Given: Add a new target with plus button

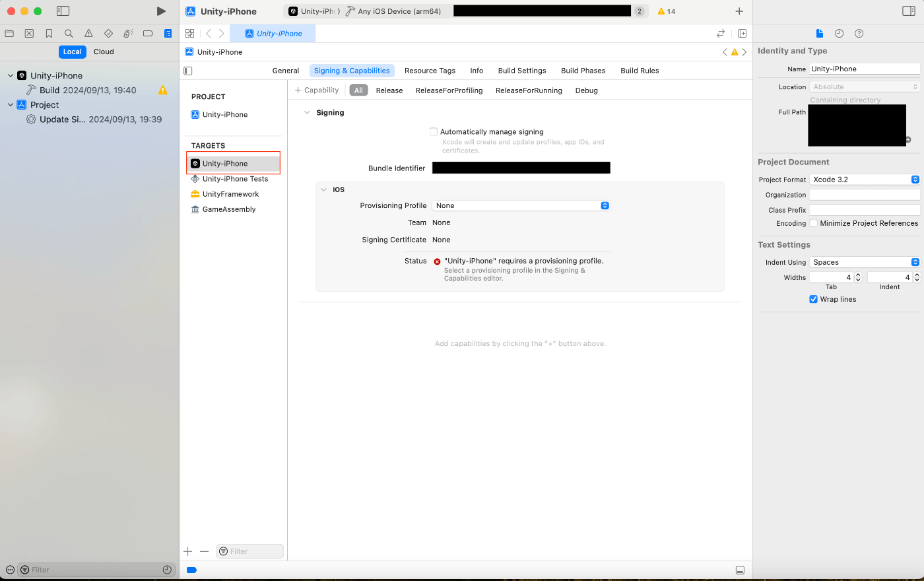Looking at the screenshot, I should 188,551.
